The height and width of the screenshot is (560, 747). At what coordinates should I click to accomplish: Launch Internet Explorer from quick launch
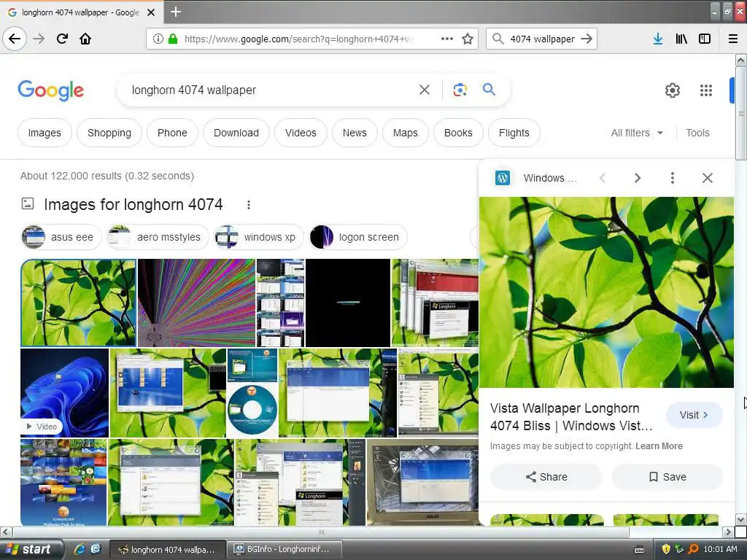point(80,549)
